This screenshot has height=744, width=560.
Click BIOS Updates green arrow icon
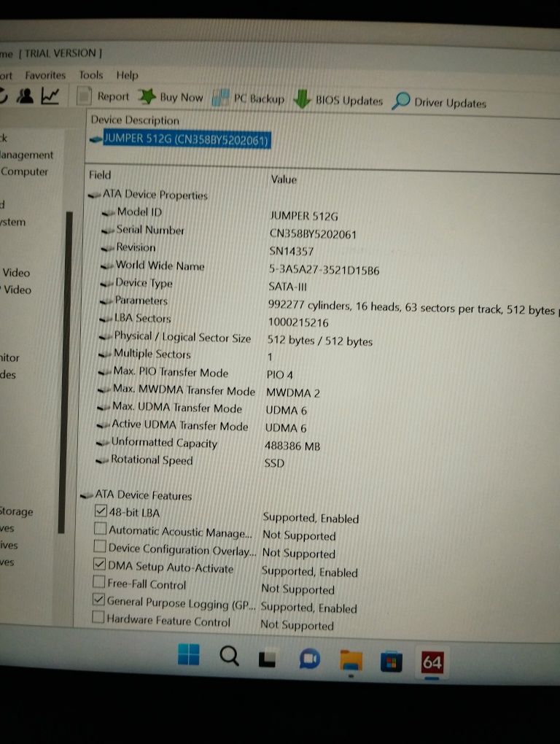(302, 98)
